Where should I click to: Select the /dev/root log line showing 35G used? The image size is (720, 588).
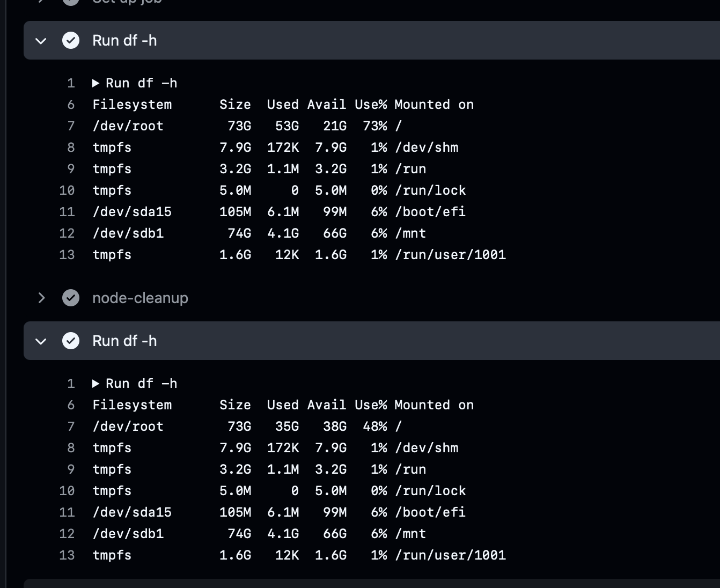(247, 427)
